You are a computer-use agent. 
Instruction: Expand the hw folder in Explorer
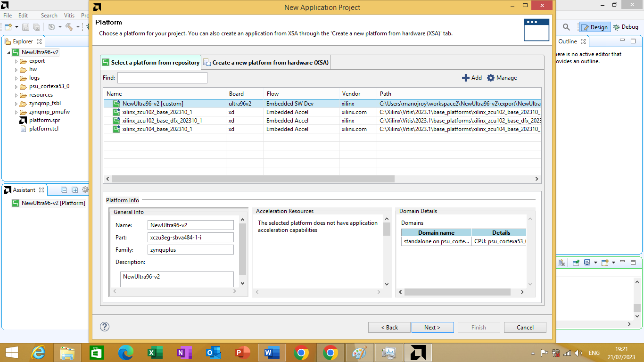tap(16, 69)
